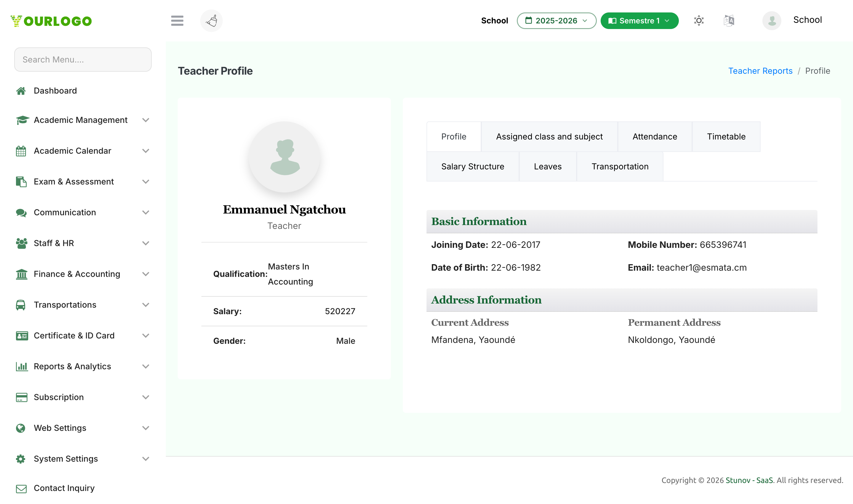
Task: Click the salary value 520227
Action: [340, 312]
